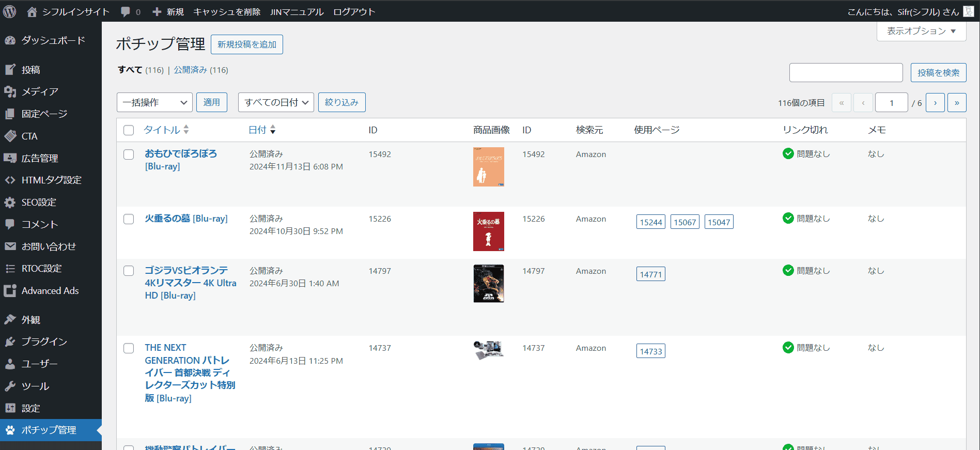Click the コメント bubble icon in sidebar
The image size is (980, 450).
10,224
